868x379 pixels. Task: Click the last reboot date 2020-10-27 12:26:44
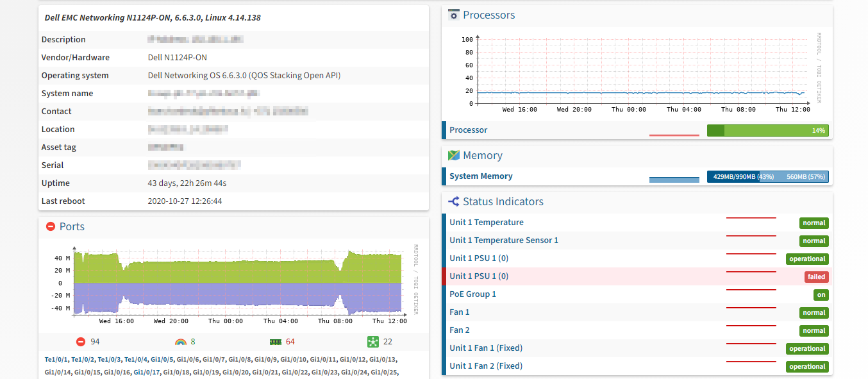(185, 201)
